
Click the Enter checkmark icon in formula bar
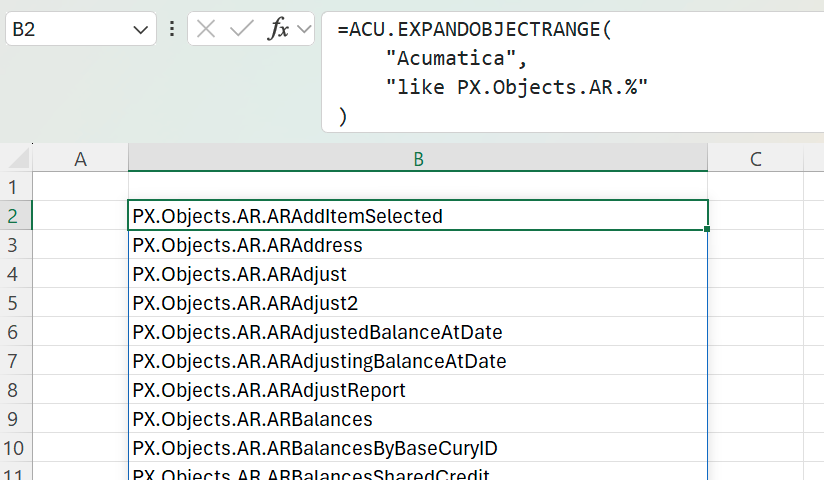coord(242,28)
